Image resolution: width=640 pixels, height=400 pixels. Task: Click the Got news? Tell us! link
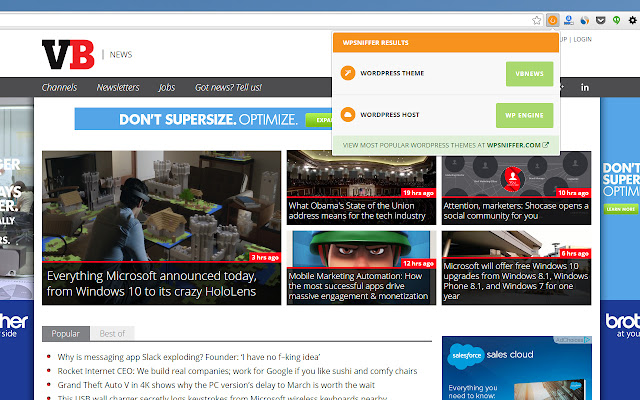[x=228, y=87]
